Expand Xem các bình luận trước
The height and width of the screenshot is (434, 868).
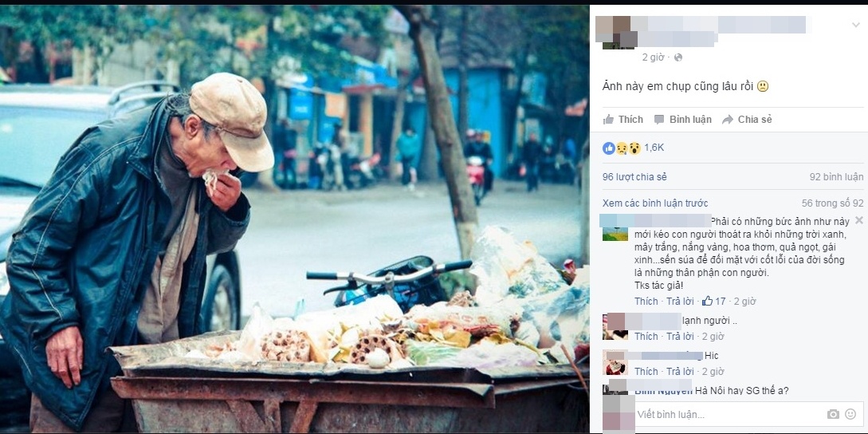click(655, 203)
